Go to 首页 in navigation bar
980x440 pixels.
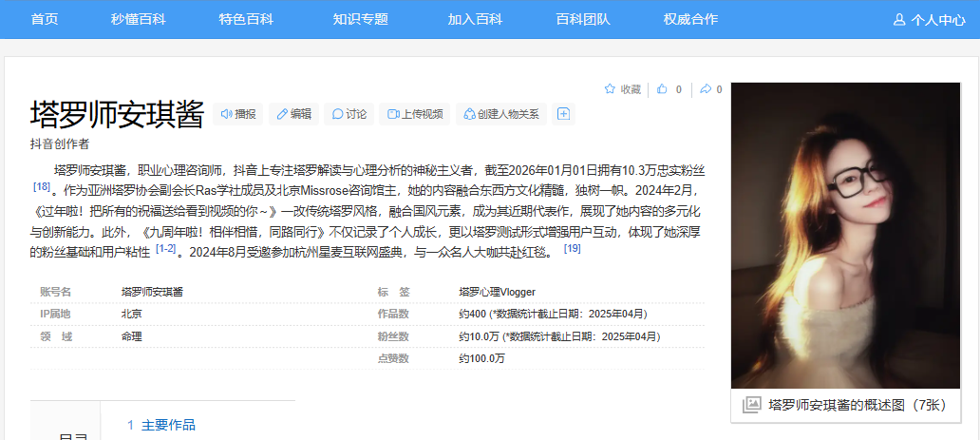point(45,19)
